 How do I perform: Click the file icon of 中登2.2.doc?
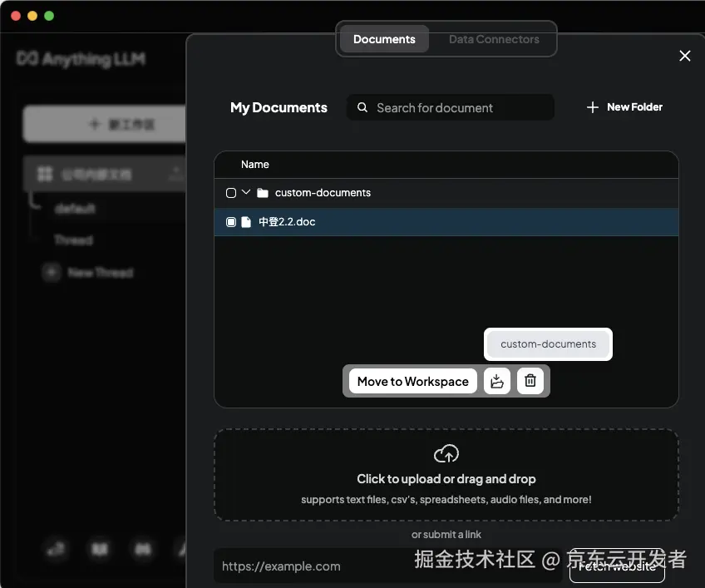(x=246, y=222)
